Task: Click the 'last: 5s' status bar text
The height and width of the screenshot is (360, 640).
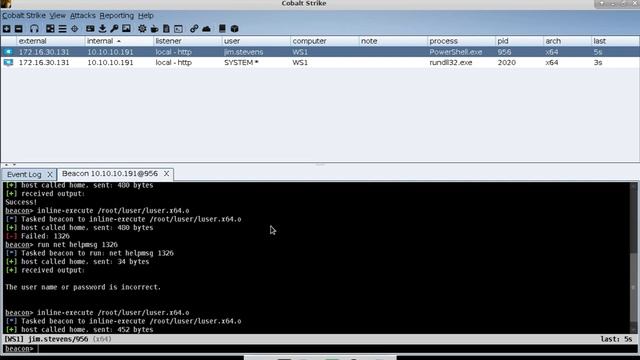Action: 616,339
